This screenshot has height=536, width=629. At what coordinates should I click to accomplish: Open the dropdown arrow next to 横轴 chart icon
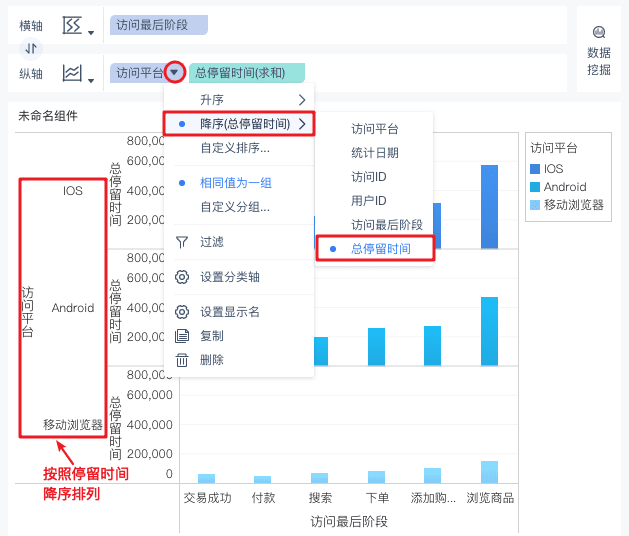[91, 33]
